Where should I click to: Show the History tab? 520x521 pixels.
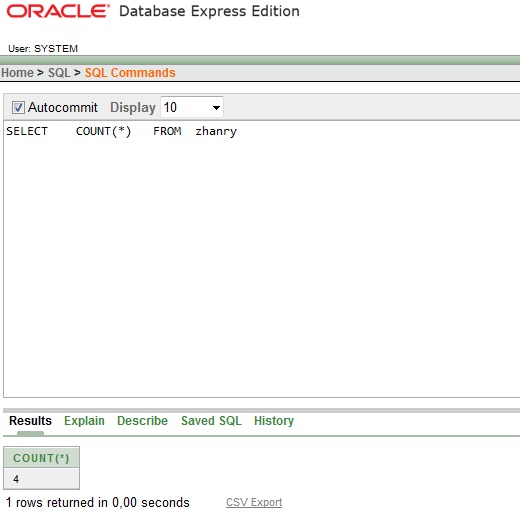click(x=274, y=421)
